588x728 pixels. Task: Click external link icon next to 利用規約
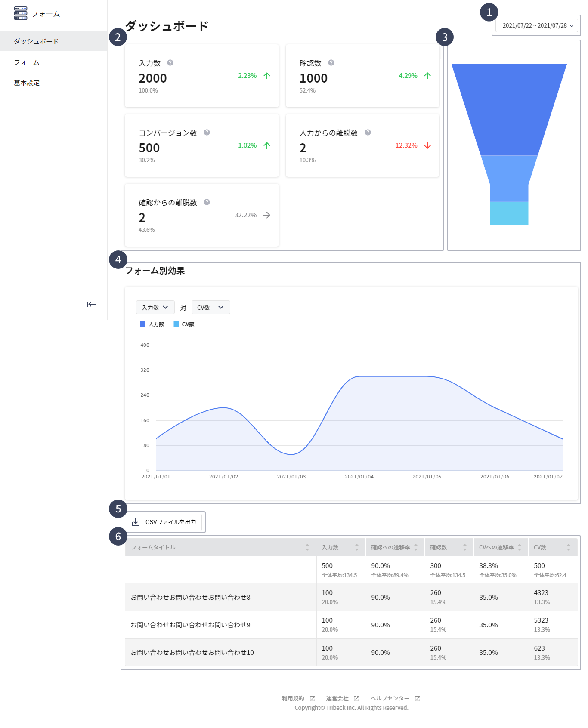point(313,699)
